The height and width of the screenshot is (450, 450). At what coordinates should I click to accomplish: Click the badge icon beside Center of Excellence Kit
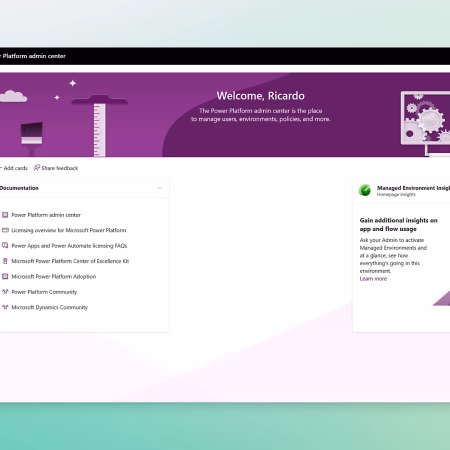pyautogui.click(x=5, y=261)
